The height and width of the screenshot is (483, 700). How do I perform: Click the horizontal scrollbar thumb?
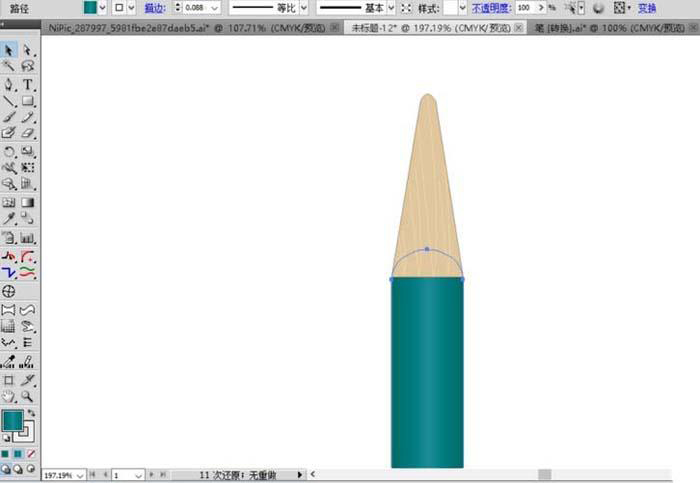[x=545, y=475]
